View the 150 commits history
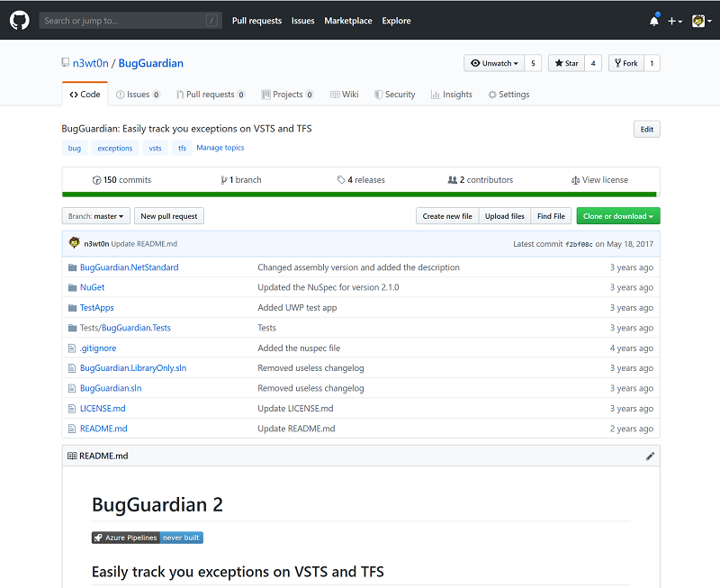Viewport: 720px width, 588px height. pos(121,179)
